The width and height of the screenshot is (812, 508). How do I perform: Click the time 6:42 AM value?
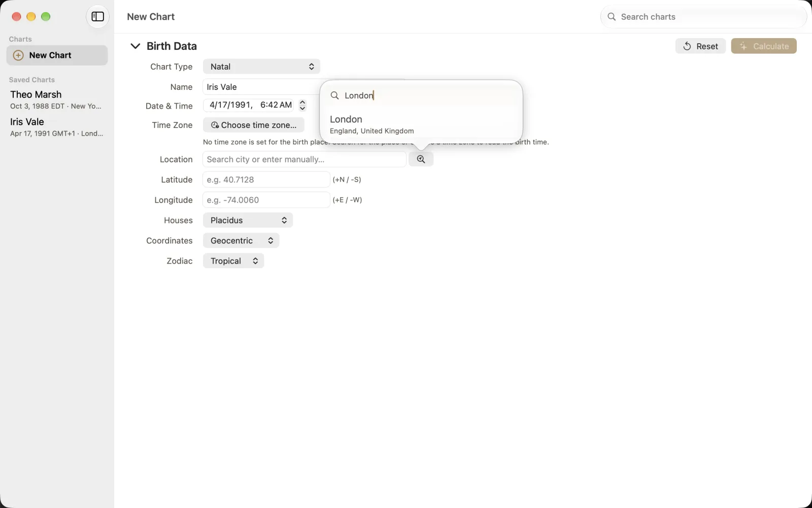[x=276, y=105]
